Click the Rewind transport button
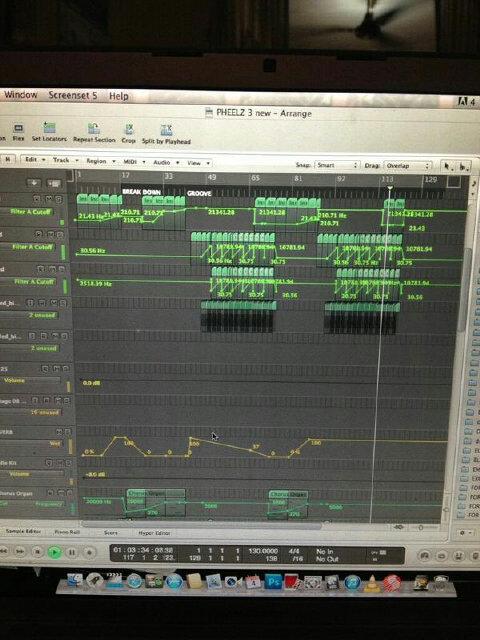Image resolution: width=480 pixels, height=640 pixels. click(x=3, y=551)
